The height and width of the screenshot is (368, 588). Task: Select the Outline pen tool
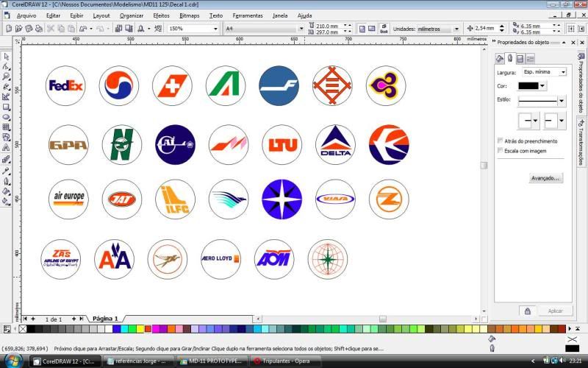click(6, 181)
